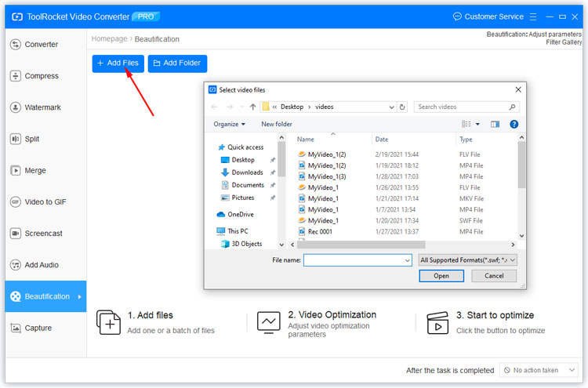Open the hamburger menu in title bar

tap(533, 16)
